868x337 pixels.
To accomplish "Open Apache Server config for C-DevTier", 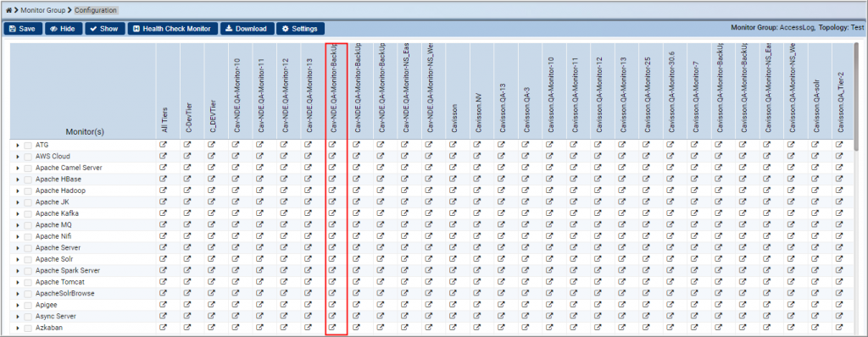I will click(187, 247).
